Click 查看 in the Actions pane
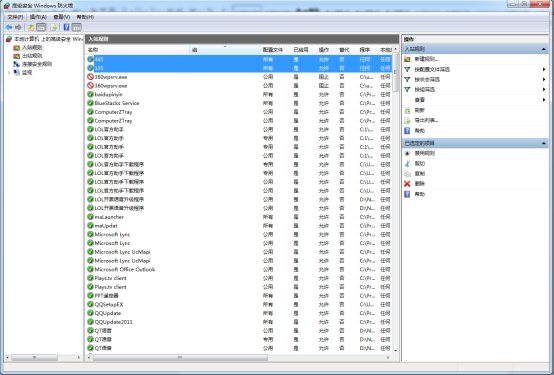This screenshot has width=554, height=375. tap(420, 100)
